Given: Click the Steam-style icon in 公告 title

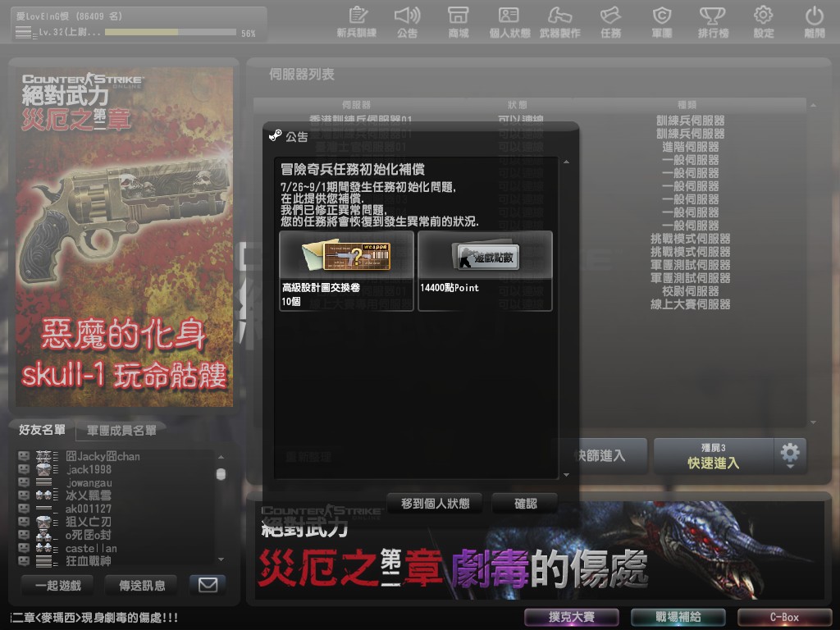Looking at the screenshot, I should 276,135.
